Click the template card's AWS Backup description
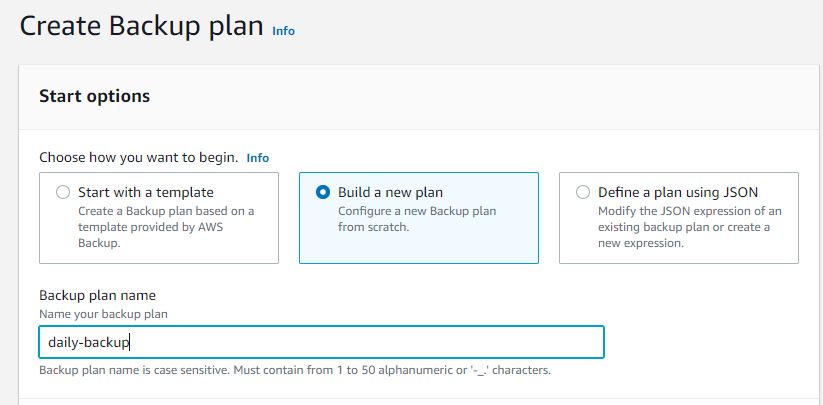The image size is (823, 405). click(x=166, y=227)
